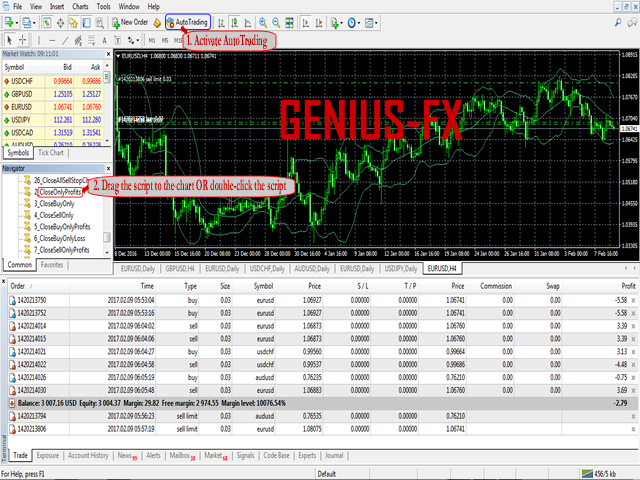Switch chart to candlesticks
Image resolution: width=640 pixels, height=480 pixels.
(x=235, y=23)
